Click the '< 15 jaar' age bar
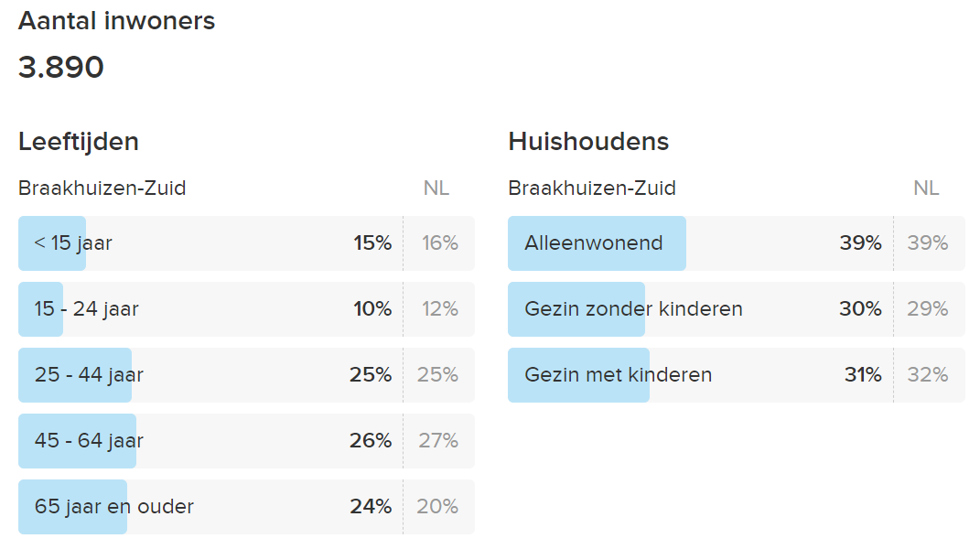The width and height of the screenshot is (980, 549). click(x=246, y=243)
